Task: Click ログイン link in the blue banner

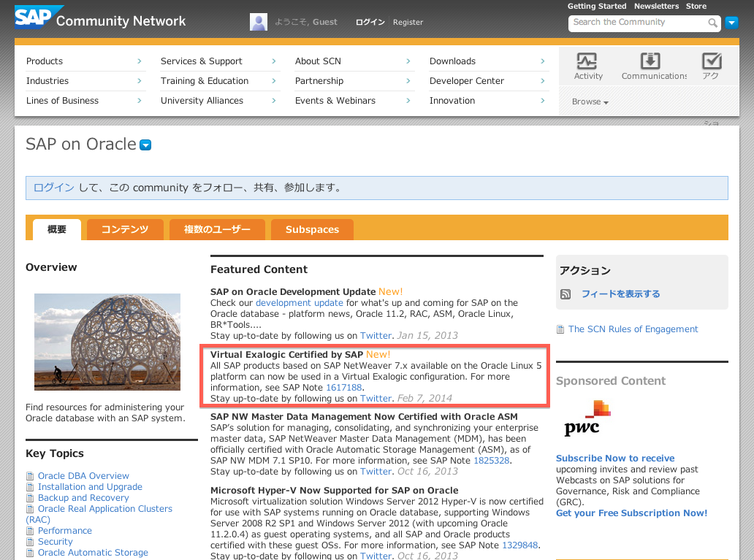Action: pyautogui.click(x=54, y=188)
